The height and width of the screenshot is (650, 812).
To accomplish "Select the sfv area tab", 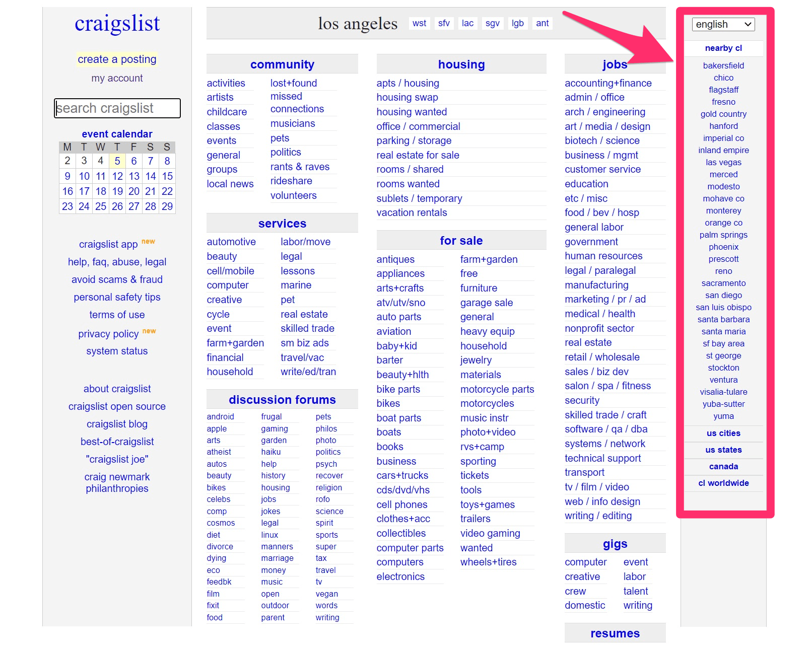I will 444,23.
